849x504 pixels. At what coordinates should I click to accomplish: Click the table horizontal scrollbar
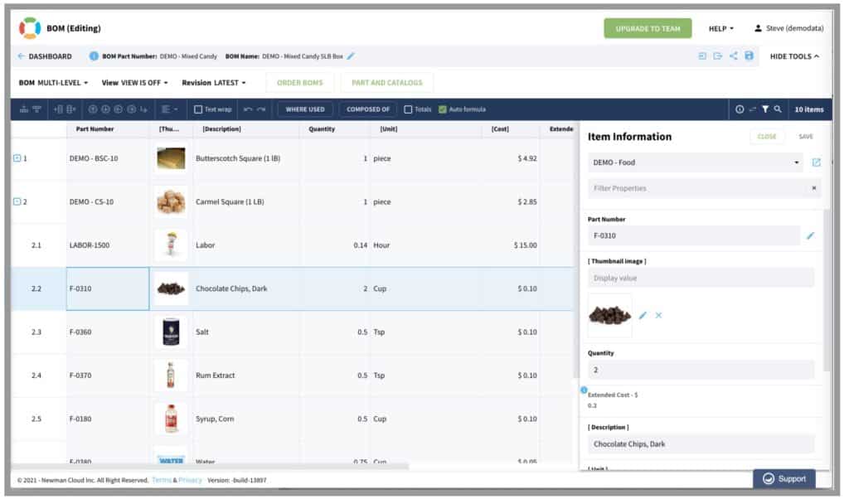pyautogui.click(x=210, y=466)
